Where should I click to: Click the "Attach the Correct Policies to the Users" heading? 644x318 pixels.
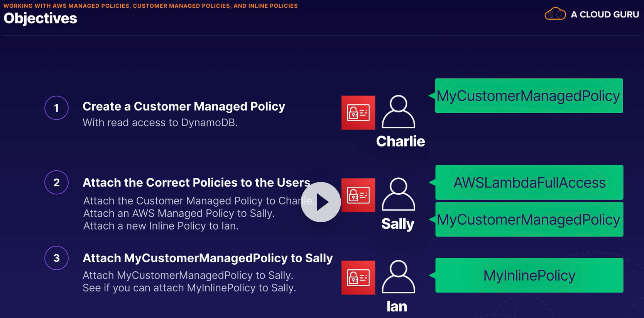pos(196,182)
